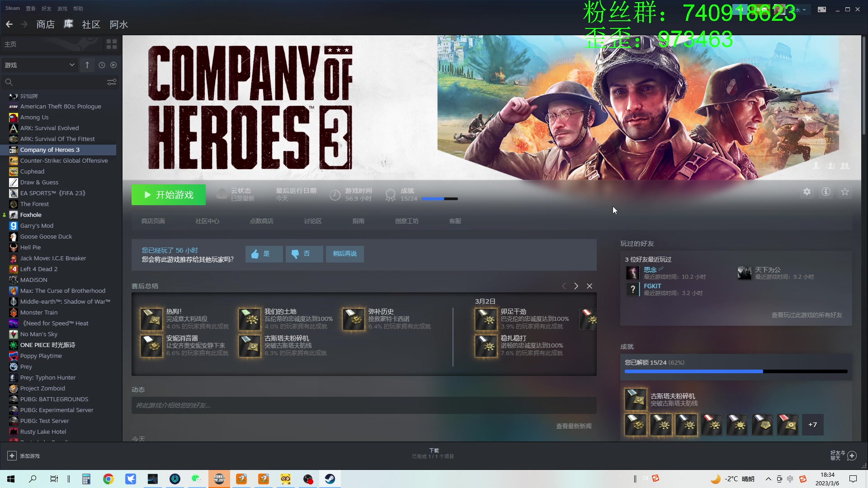This screenshot has width=868, height=488.
Task: Open 弥补历史 achievement icon
Action: tap(354, 319)
